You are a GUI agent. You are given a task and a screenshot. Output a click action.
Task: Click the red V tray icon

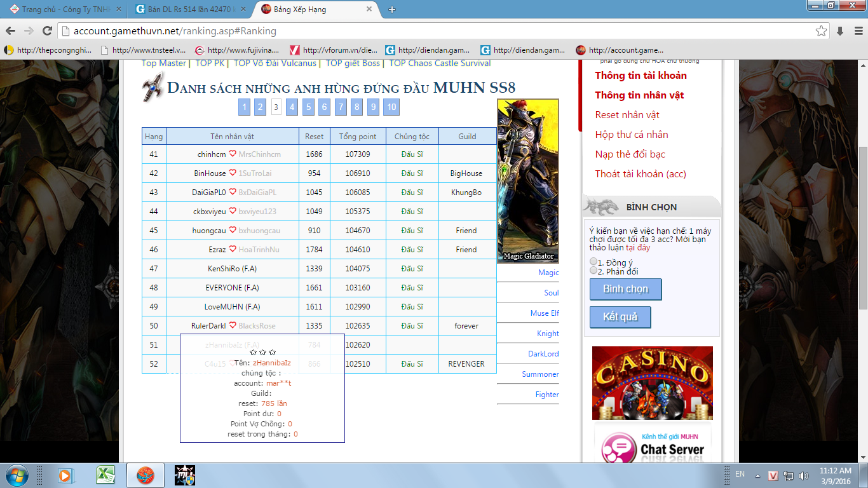click(773, 475)
